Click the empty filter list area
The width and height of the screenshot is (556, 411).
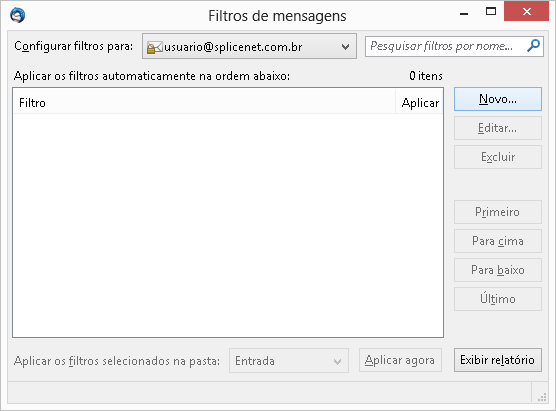[228, 225]
